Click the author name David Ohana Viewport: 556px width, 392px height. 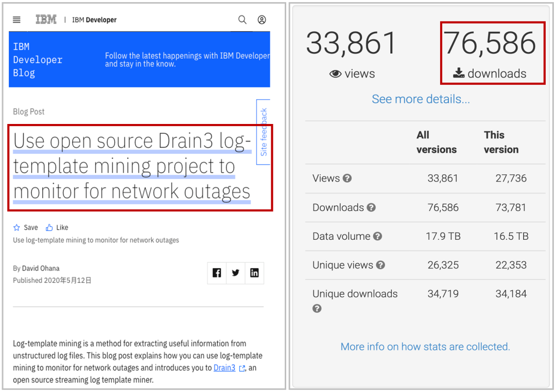(x=41, y=268)
